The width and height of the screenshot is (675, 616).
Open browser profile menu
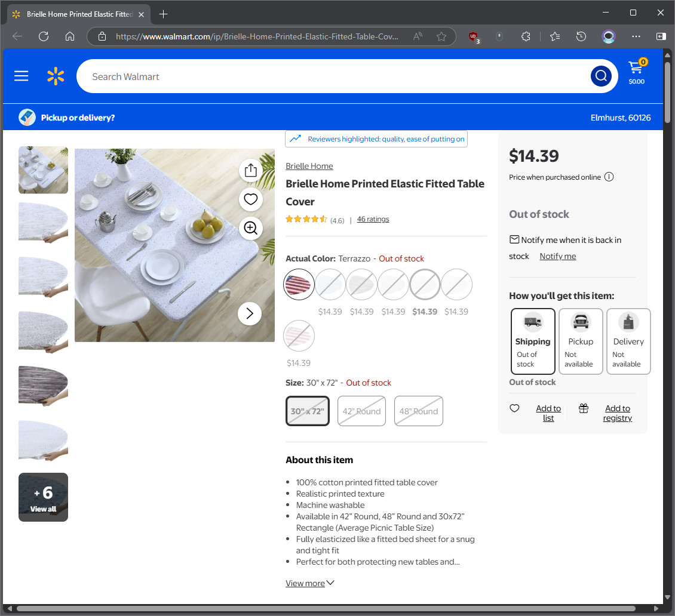[608, 36]
